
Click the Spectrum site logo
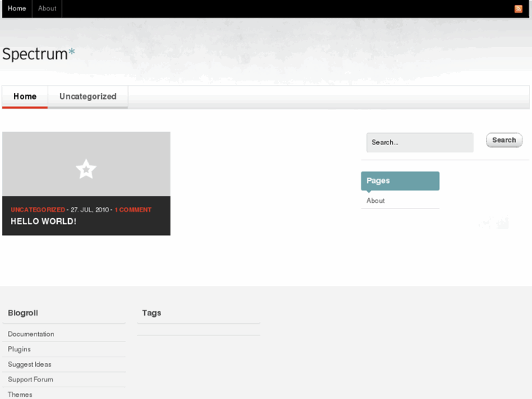[38, 53]
